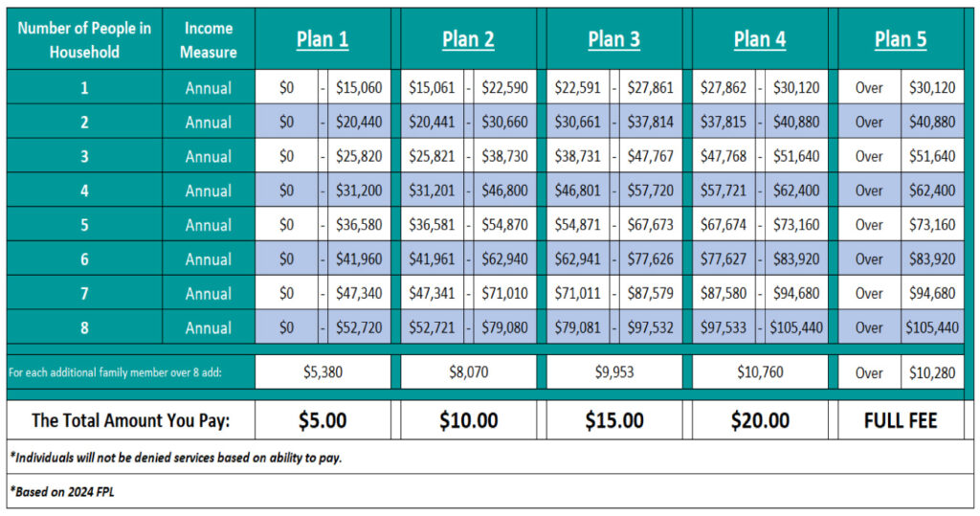Open the Plan 2 header link

(x=468, y=39)
